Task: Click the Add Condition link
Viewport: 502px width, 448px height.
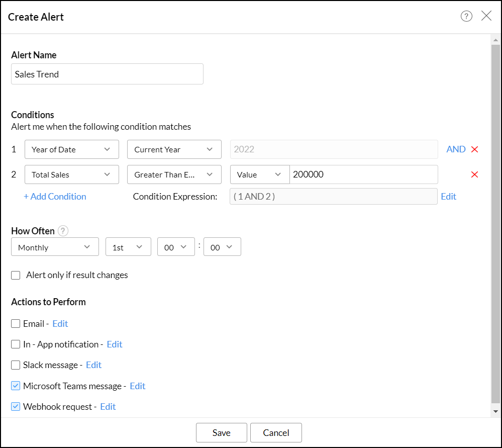Action: coord(55,197)
